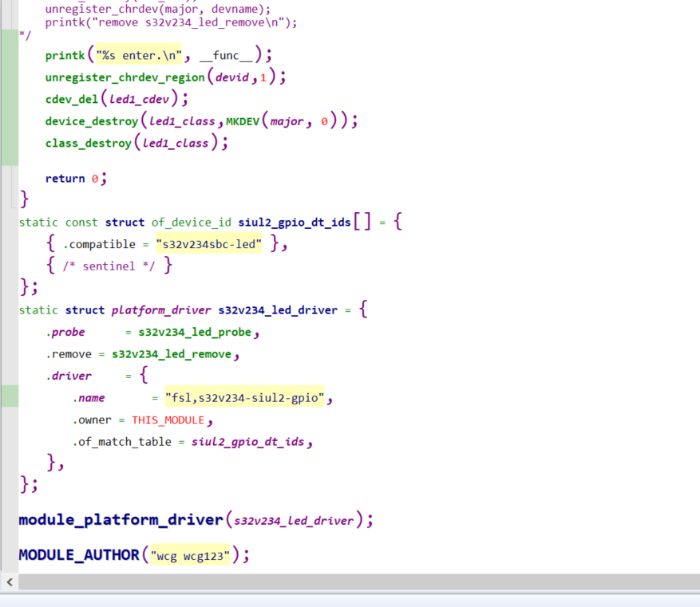700x607 pixels.
Task: Click the '.owner' field name
Action: pos(92,420)
